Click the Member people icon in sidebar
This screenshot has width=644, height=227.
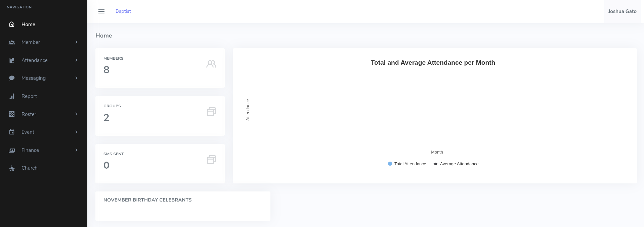tap(12, 43)
